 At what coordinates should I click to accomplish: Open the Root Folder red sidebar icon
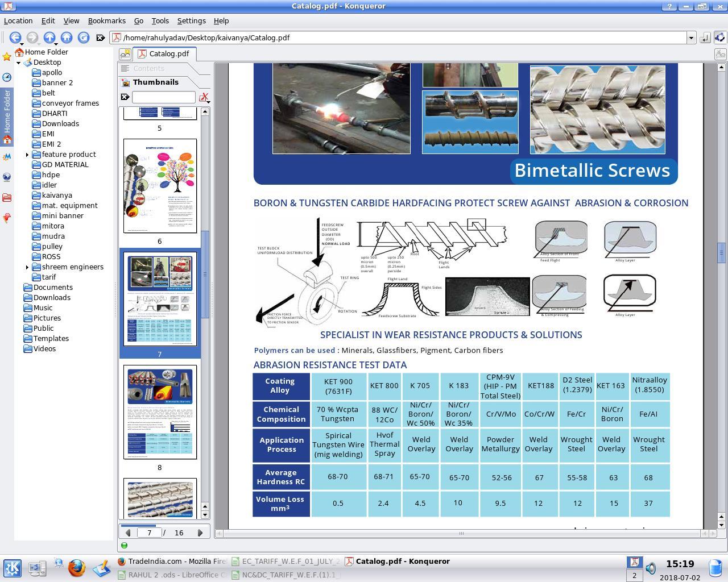pyautogui.click(x=7, y=197)
